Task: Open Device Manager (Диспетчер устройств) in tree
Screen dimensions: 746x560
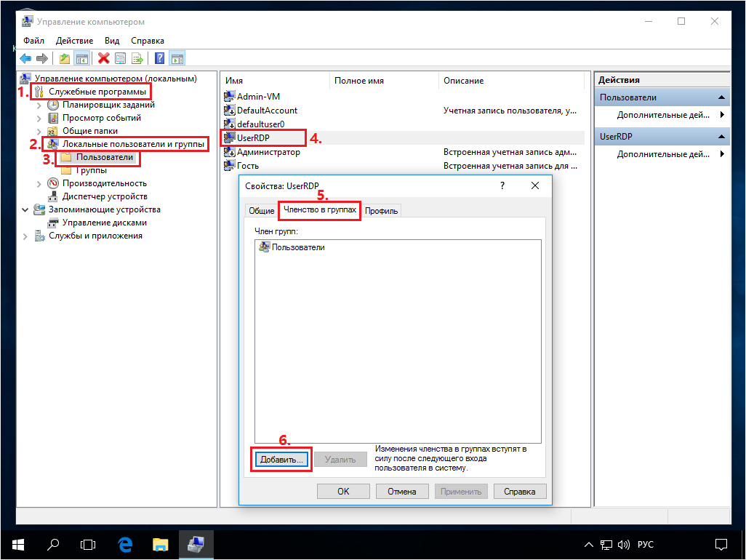Action: pyautogui.click(x=105, y=196)
